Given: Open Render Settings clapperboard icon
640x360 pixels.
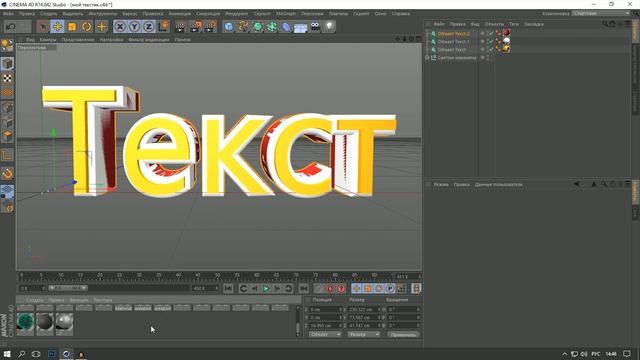Looking at the screenshot, I should coord(210,27).
